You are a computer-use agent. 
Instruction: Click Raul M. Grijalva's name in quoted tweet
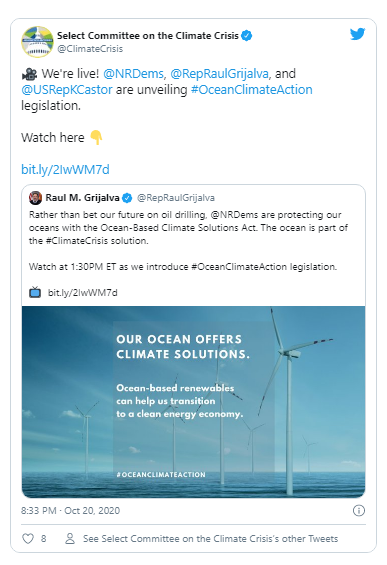click(x=82, y=198)
